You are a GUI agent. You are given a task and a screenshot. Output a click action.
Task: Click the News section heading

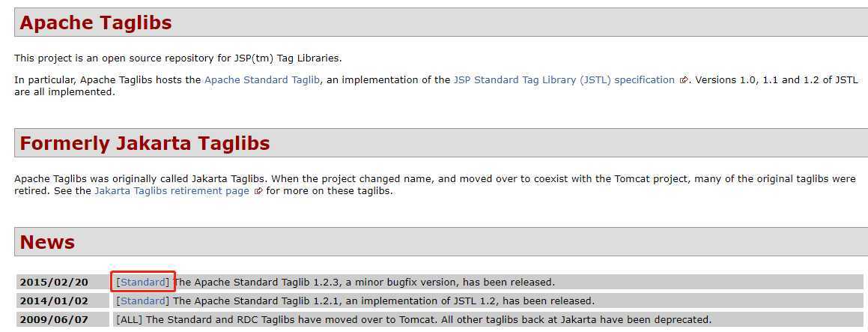tap(47, 242)
